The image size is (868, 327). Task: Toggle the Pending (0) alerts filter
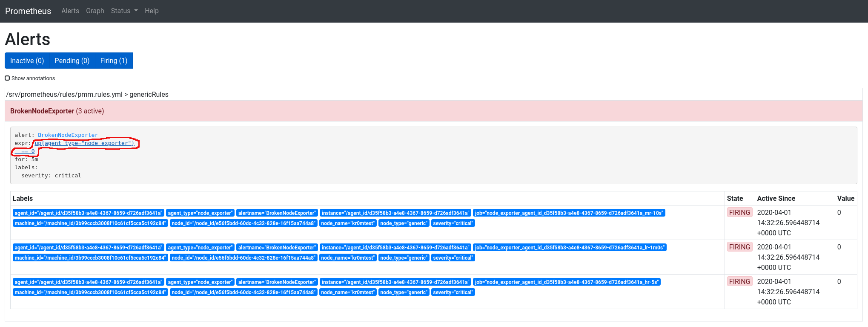(x=72, y=61)
